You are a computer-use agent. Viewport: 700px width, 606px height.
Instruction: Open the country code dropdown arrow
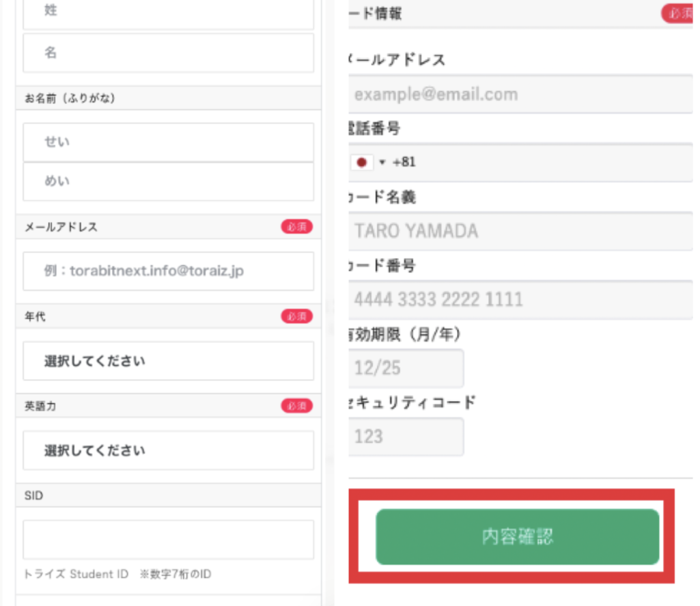(382, 163)
